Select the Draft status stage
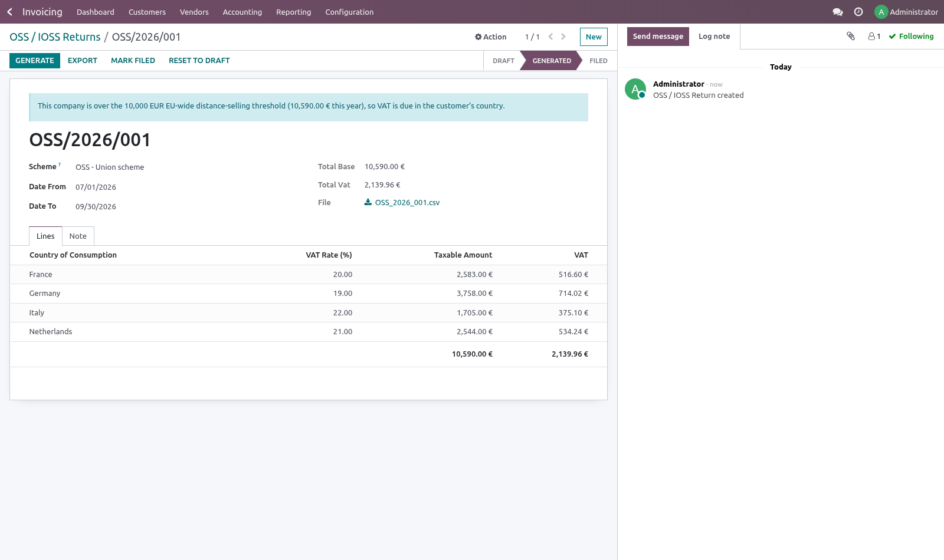Image resolution: width=944 pixels, height=560 pixels. (x=503, y=61)
